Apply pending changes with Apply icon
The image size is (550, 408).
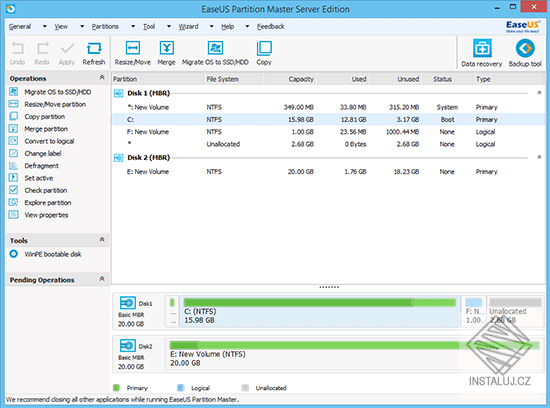point(67,53)
